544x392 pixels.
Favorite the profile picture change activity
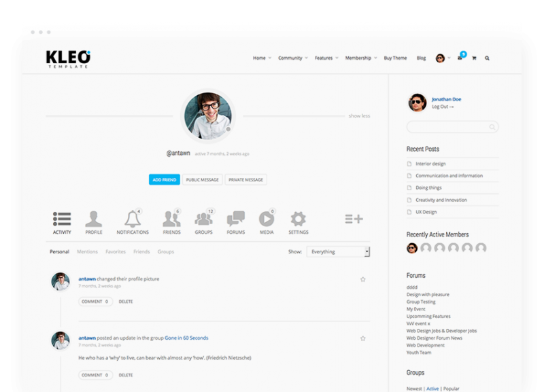pos(362,279)
